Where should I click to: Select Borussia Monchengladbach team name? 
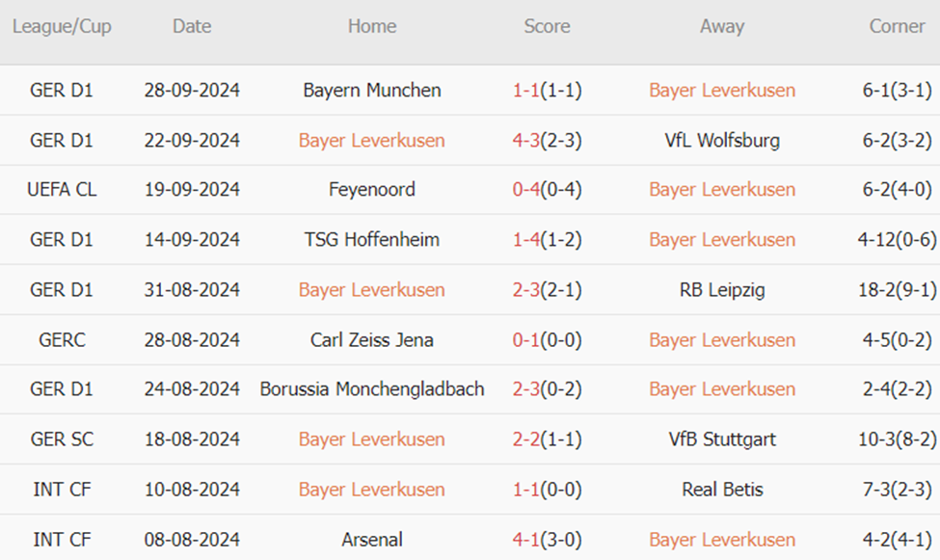(372, 389)
